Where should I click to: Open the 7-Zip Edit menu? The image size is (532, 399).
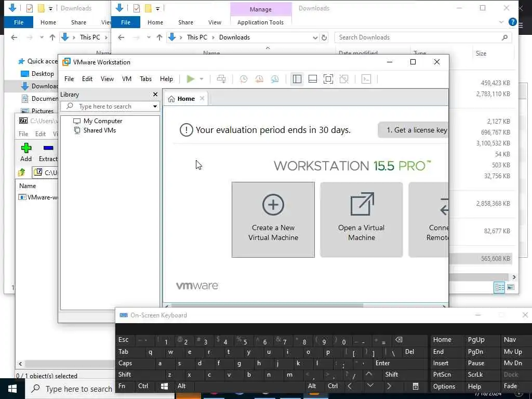pos(41,134)
